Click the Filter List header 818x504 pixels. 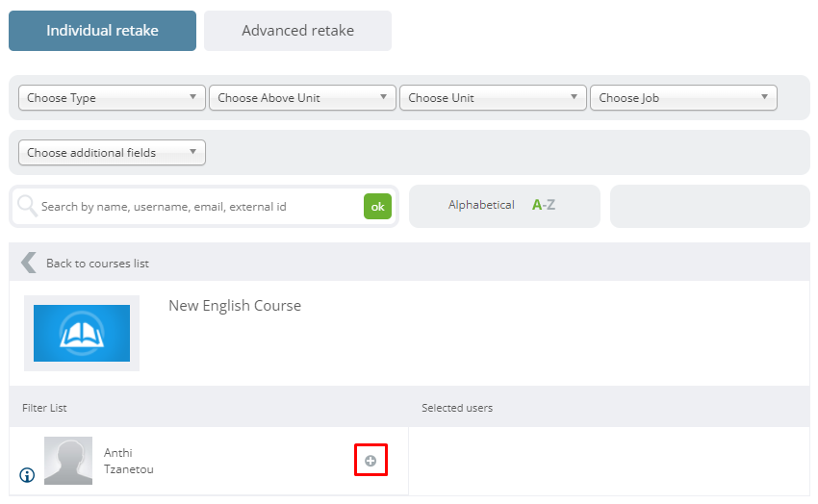coord(44,408)
